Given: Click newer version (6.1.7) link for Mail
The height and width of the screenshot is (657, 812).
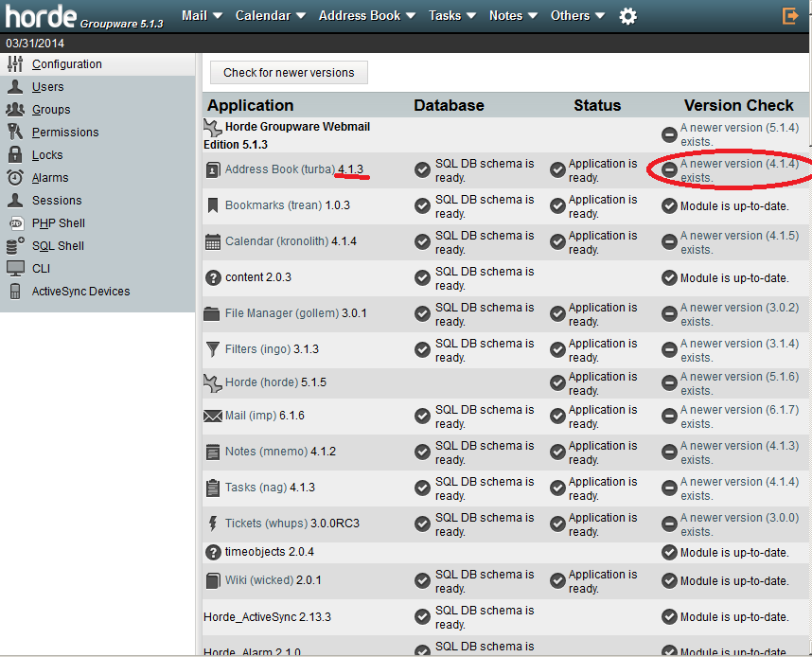Looking at the screenshot, I should coord(739,417).
